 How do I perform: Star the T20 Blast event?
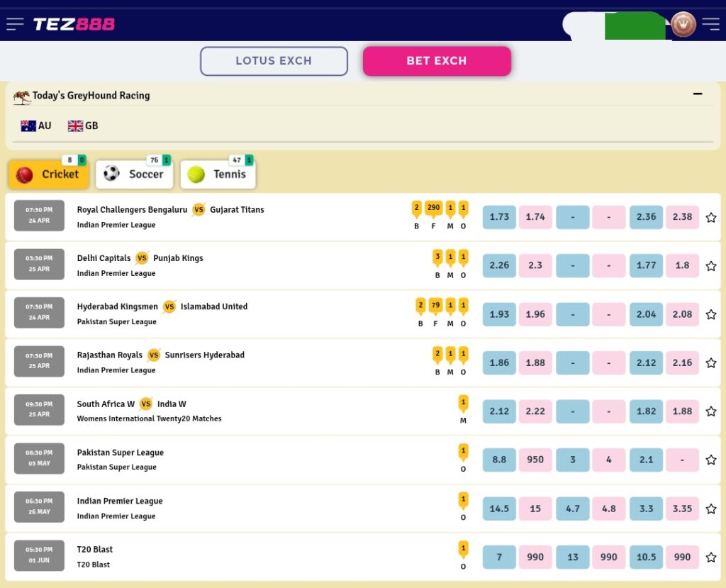pos(710,558)
